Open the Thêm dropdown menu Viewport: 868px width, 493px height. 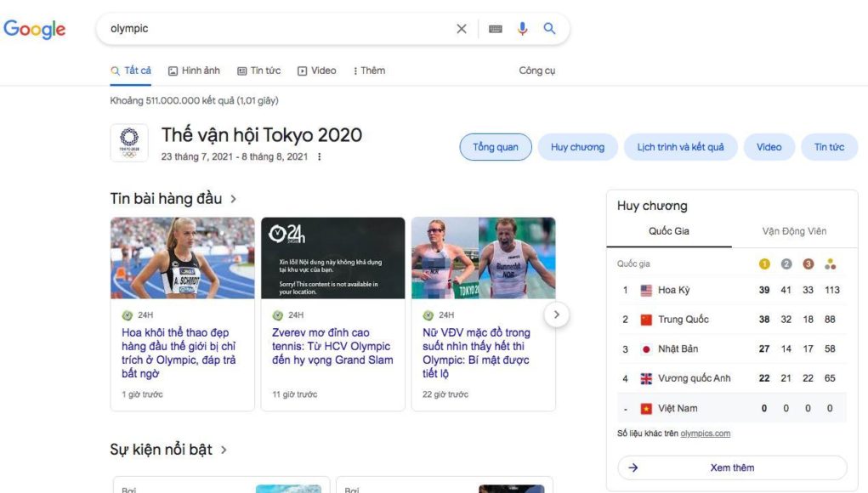[x=369, y=71]
